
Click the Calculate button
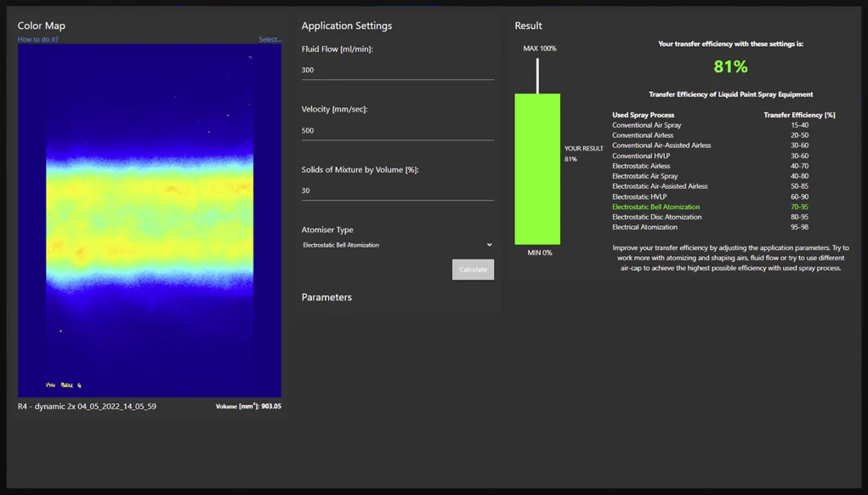pos(473,270)
